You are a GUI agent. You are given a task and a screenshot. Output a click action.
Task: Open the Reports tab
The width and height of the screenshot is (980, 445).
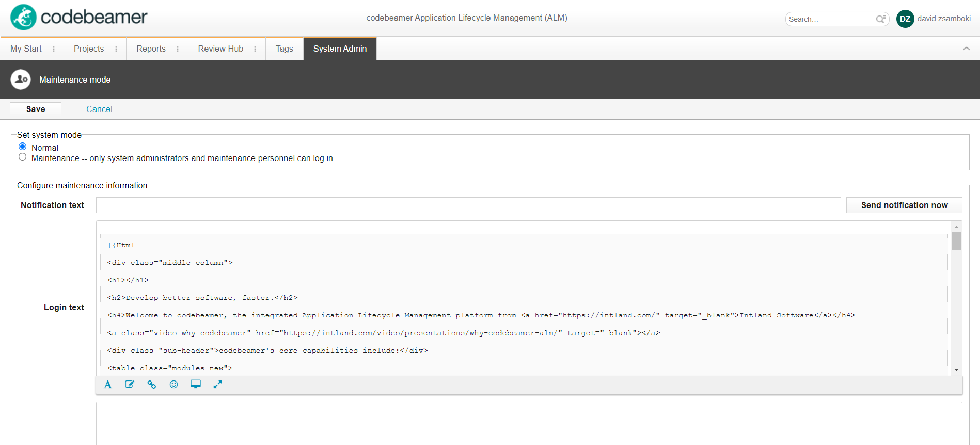(x=151, y=49)
